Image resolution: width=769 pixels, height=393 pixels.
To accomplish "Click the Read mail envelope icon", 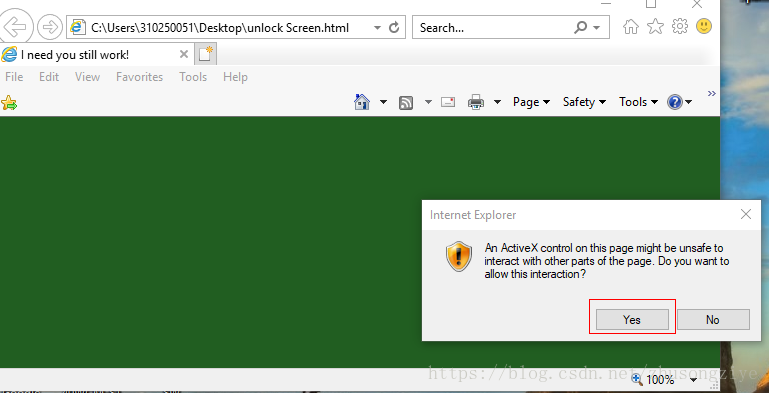I will pos(448,102).
